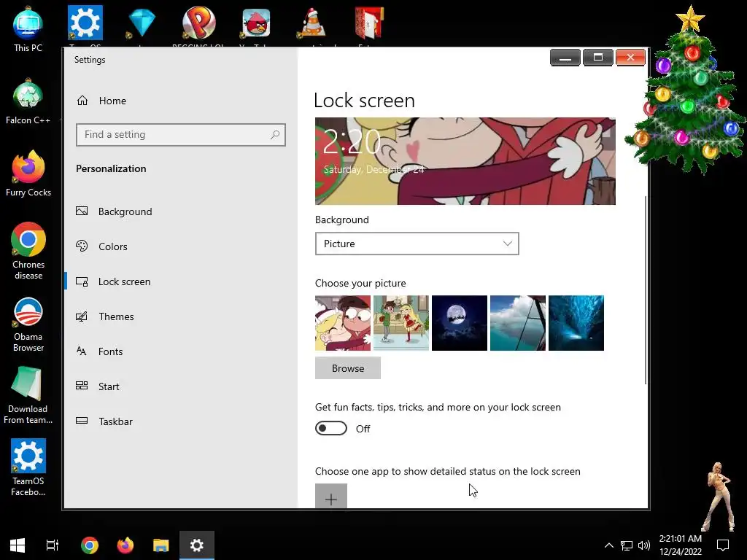The height and width of the screenshot is (560, 747).
Task: Click the Lock screen monitor icon
Action: tap(82, 281)
